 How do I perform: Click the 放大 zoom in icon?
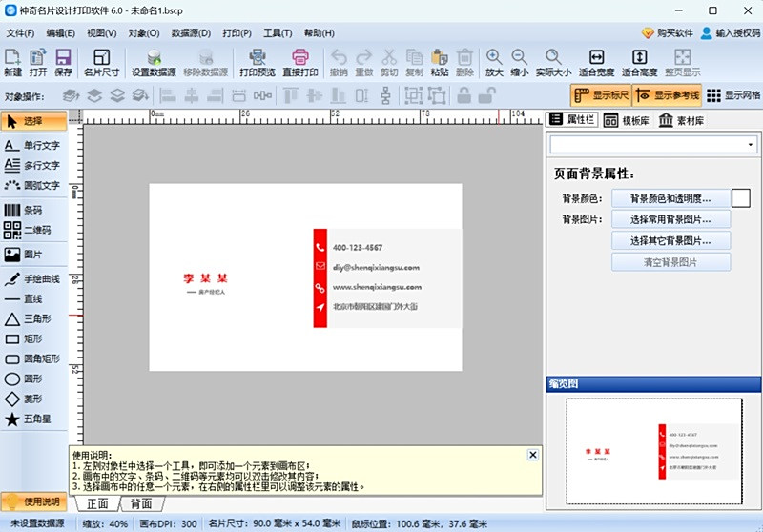tap(493, 62)
